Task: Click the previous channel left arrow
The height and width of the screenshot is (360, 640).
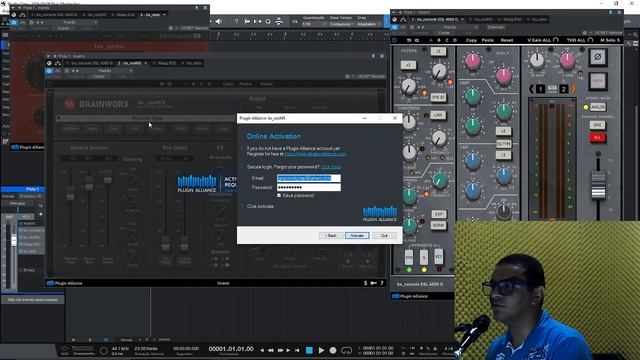Action: point(531,89)
